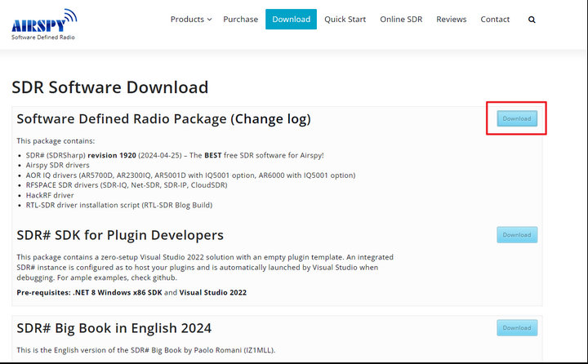Click Software Defined Radio tagline under logo
Screen dimensions: 588x364
[43, 37]
